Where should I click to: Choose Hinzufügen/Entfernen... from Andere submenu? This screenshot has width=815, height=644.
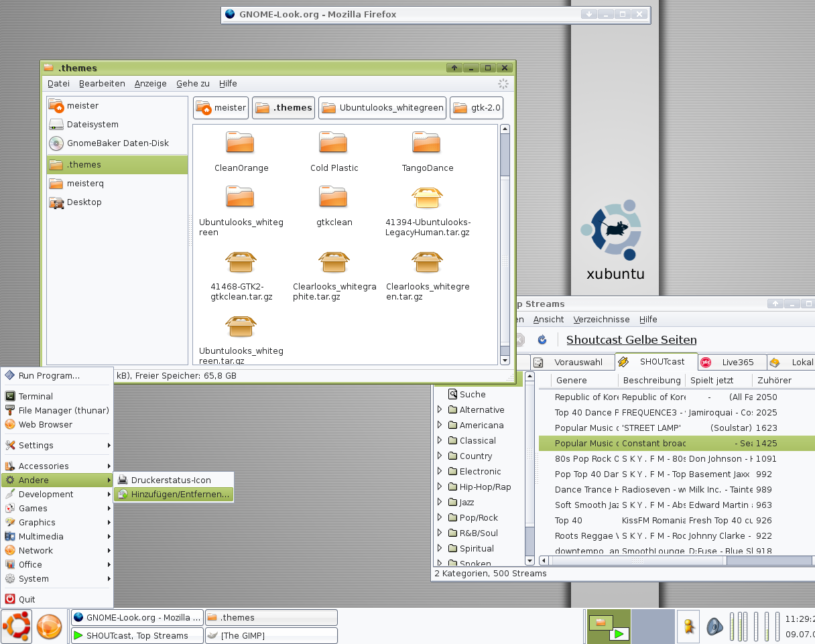click(x=174, y=494)
